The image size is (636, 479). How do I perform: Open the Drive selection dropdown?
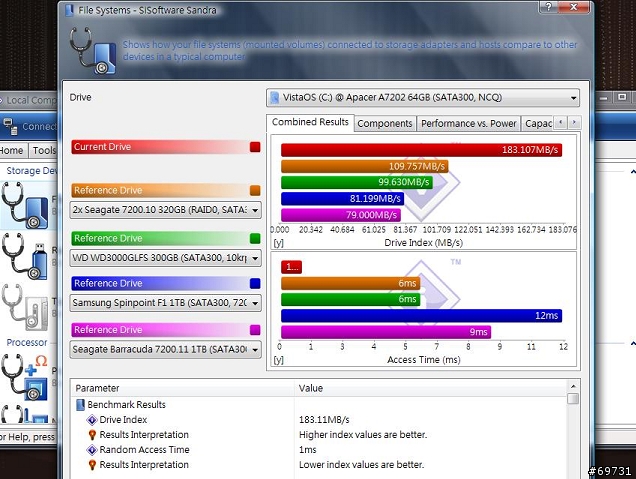click(x=423, y=98)
